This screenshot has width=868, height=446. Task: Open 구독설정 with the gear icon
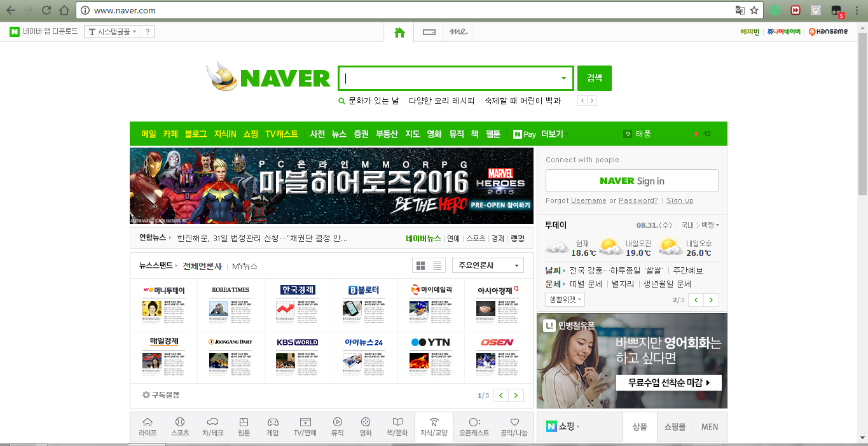click(162, 395)
